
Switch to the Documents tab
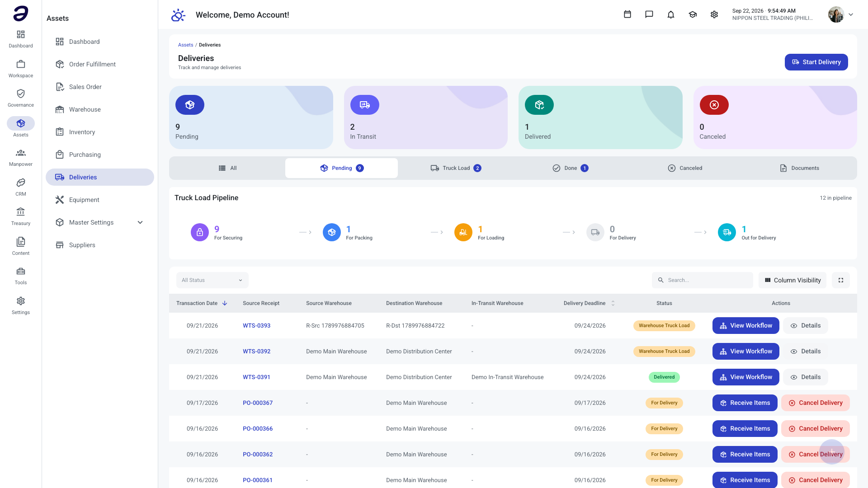[x=799, y=168]
